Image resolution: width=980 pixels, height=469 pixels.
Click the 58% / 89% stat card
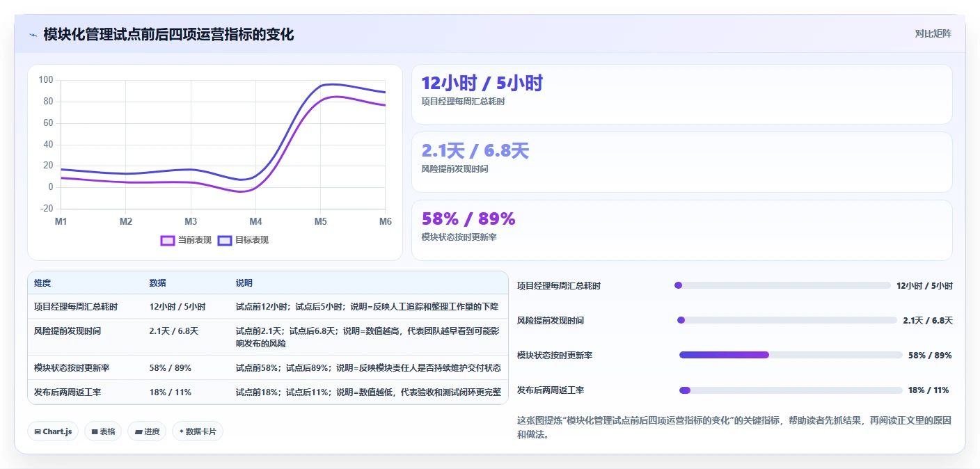tap(681, 230)
